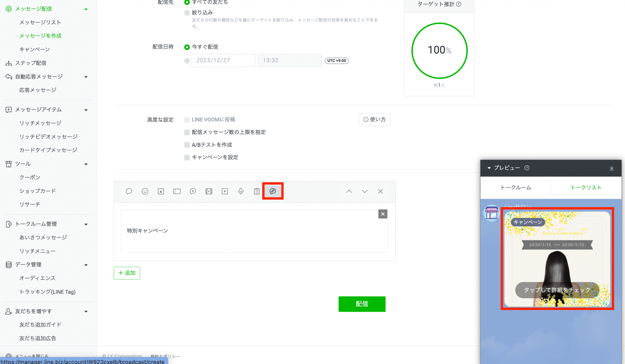Select the voice message microphone icon
This screenshot has width=625, height=364.
[x=240, y=191]
